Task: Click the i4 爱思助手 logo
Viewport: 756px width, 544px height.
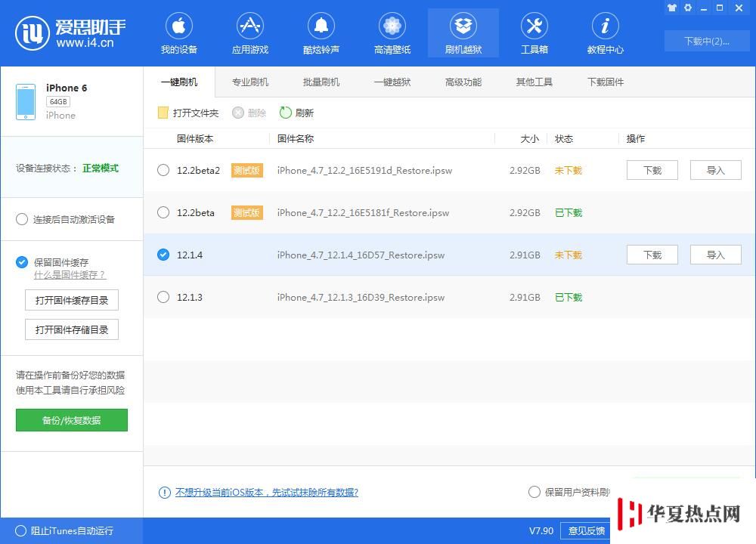Action: (70, 33)
